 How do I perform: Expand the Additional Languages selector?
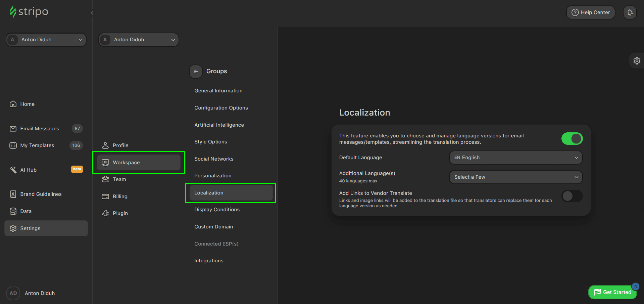(515, 177)
